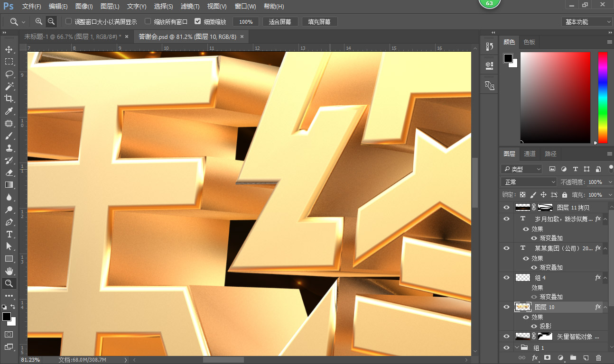Toggle 投影 effect visibility

pos(534,327)
